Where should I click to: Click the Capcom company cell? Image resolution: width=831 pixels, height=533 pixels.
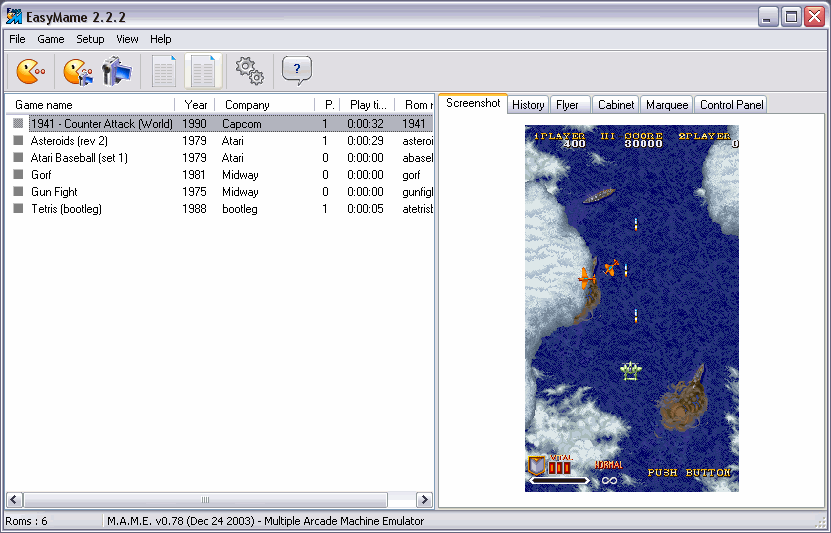coord(242,123)
